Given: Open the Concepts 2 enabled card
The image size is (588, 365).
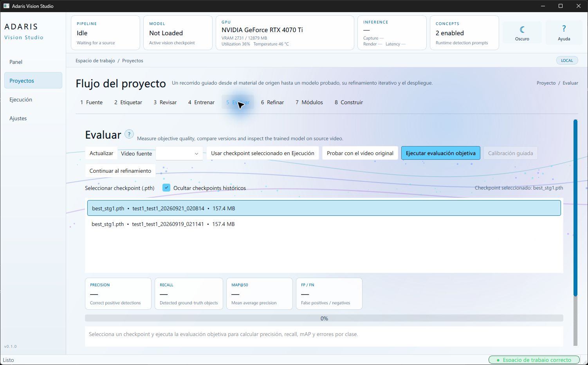Looking at the screenshot, I should tap(464, 33).
